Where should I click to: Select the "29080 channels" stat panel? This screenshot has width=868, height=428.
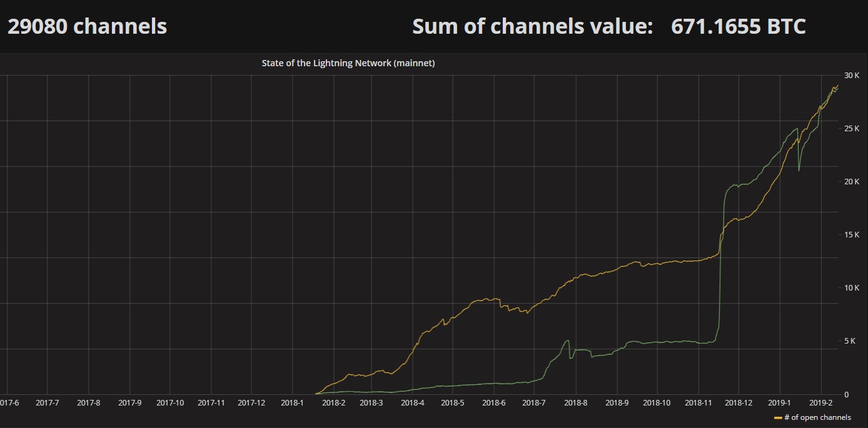point(88,26)
